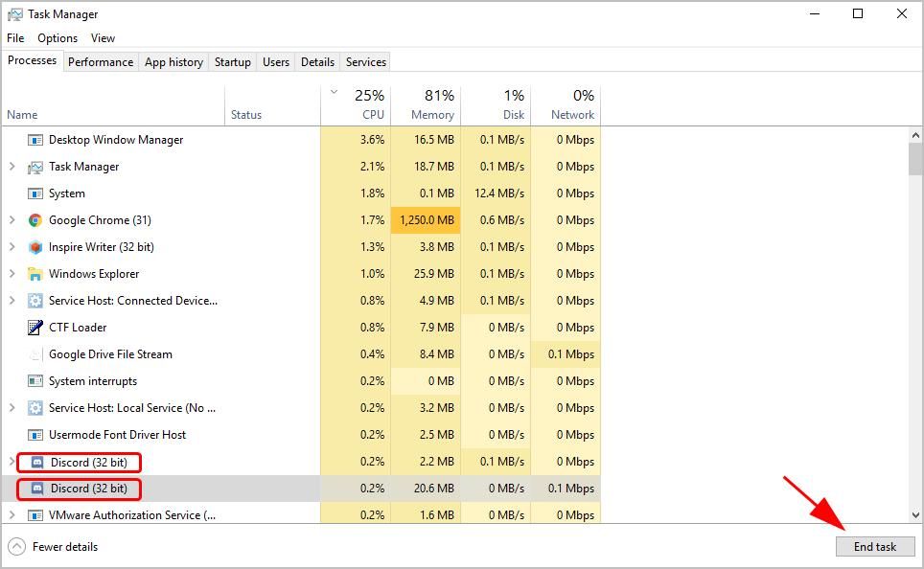Select the System interrupts process row
The height and width of the screenshot is (569, 924).
[93, 381]
